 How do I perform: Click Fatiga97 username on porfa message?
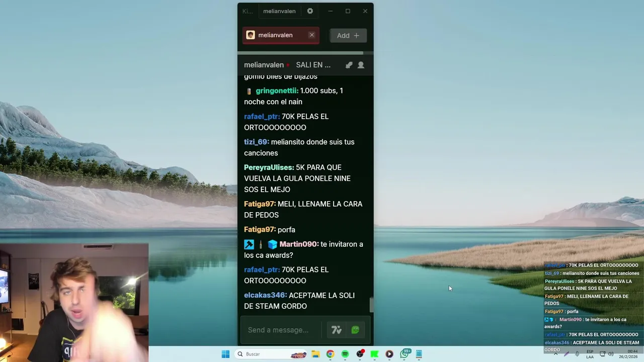coord(260,229)
